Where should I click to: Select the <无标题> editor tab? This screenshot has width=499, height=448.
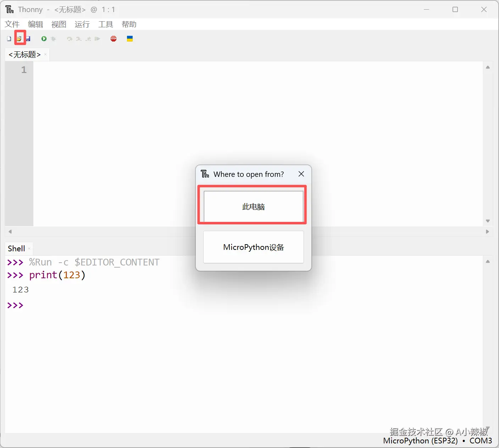[24, 55]
